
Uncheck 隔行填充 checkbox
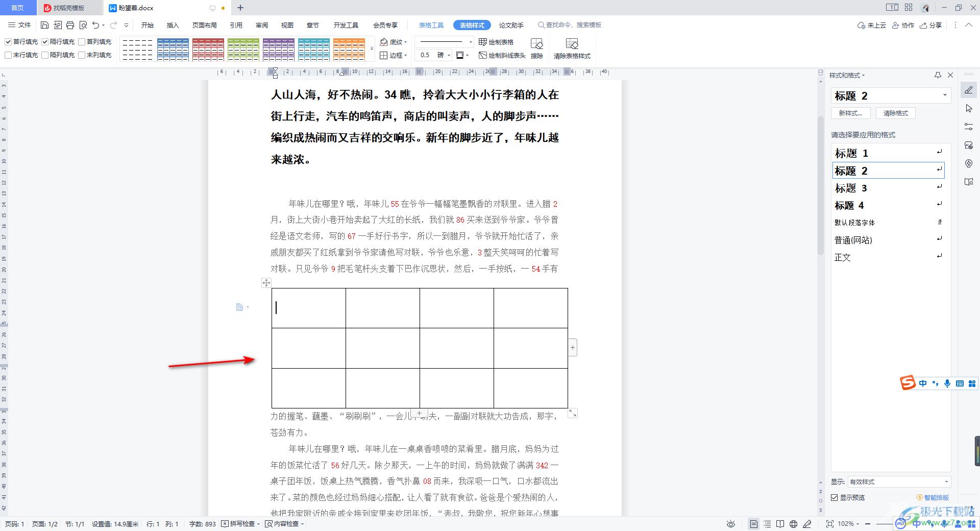coord(45,42)
